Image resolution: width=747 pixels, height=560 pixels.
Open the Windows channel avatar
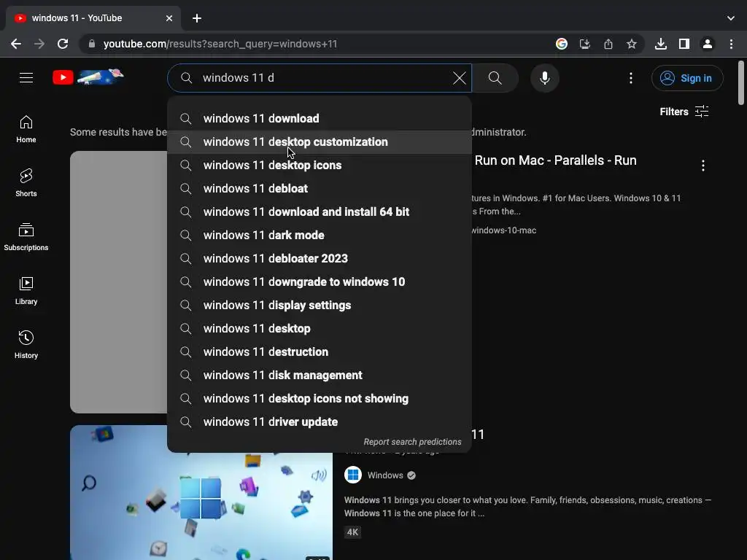(x=353, y=475)
